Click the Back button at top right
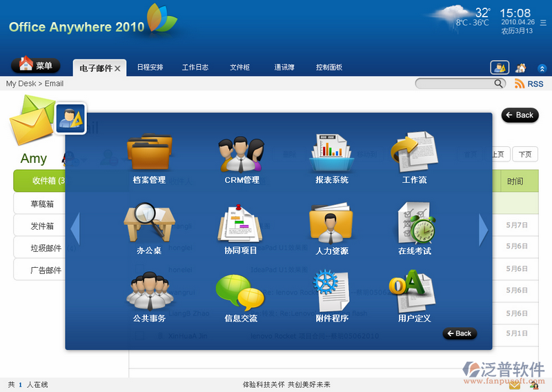Image resolution: width=552 pixels, height=392 pixels. pyautogui.click(x=520, y=115)
